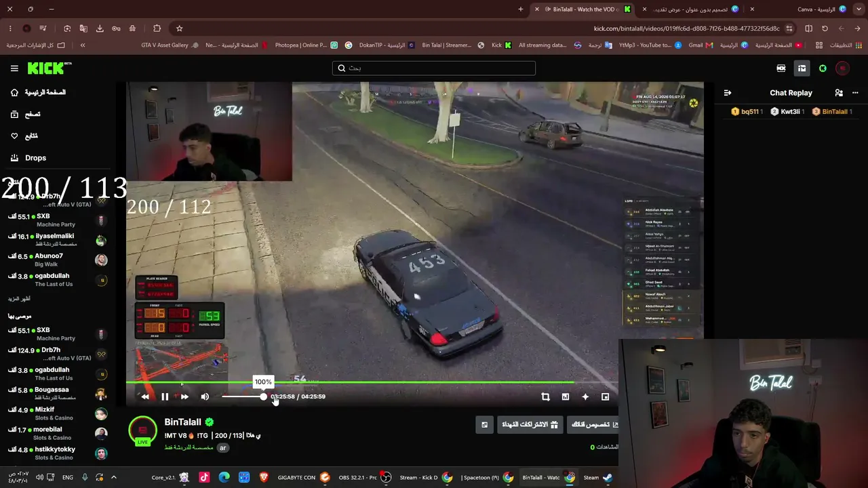This screenshot has width=868, height=488.
Task: Click the 'ar' language tag
Action: pos(222,447)
